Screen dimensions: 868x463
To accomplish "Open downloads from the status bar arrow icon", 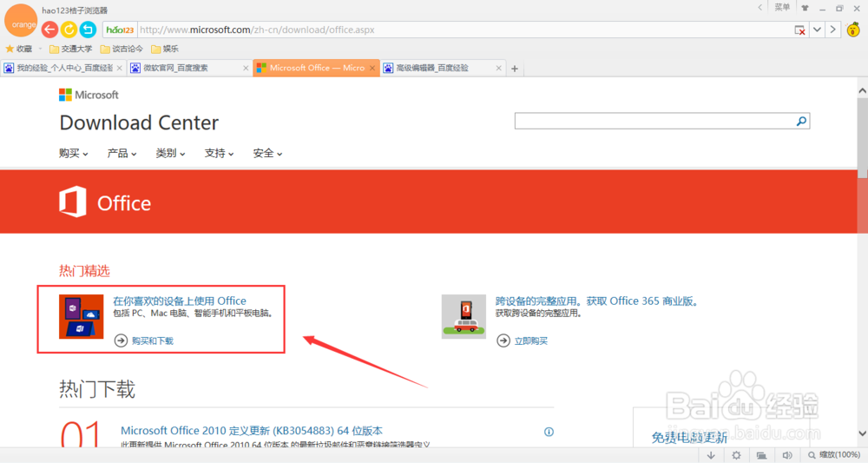I will [x=711, y=455].
